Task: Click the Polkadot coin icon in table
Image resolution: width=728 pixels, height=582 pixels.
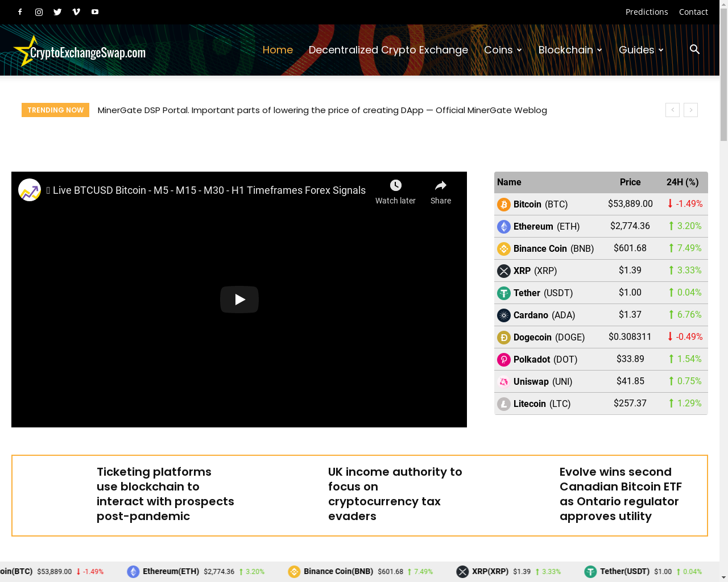Action: coord(504,359)
